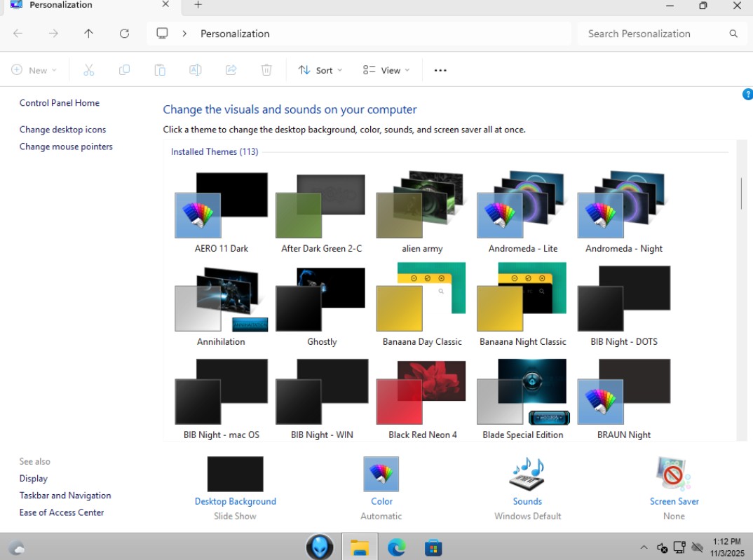Screen dimensions: 753x560
Task: Show hidden system tray icons
Action: [x=644, y=547]
